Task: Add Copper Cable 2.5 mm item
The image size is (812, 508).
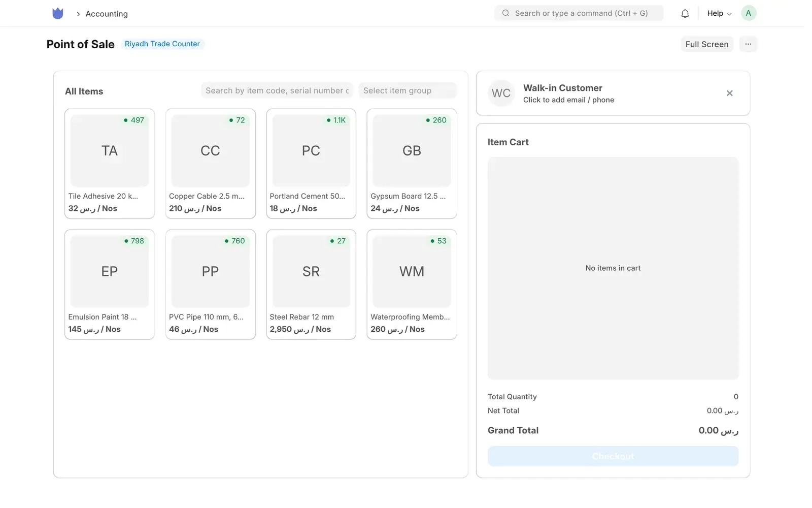Action: (x=210, y=164)
